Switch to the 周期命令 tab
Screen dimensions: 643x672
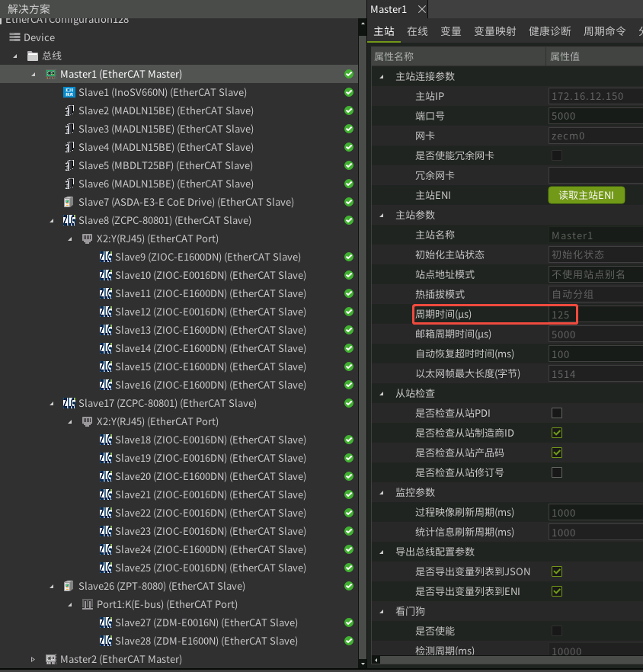point(605,31)
